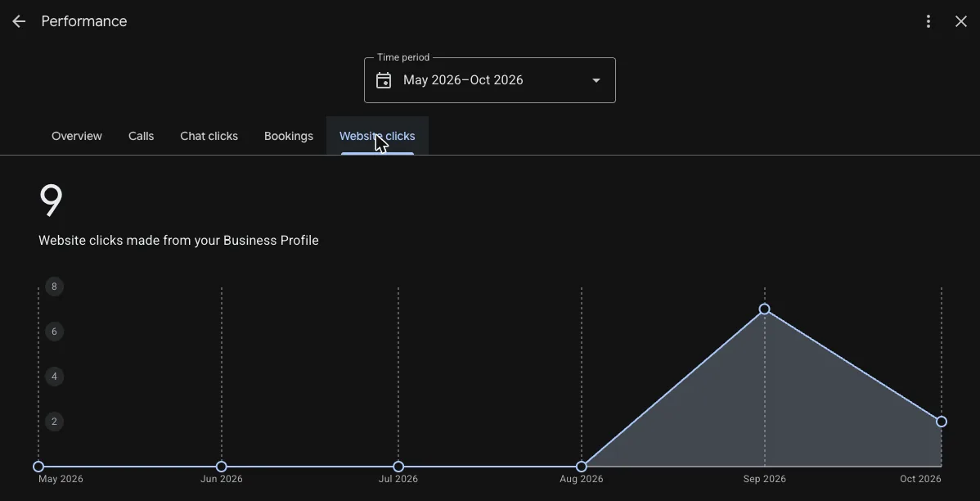This screenshot has width=980, height=501.
Task: Click the y-axis label 6
Action: click(54, 332)
